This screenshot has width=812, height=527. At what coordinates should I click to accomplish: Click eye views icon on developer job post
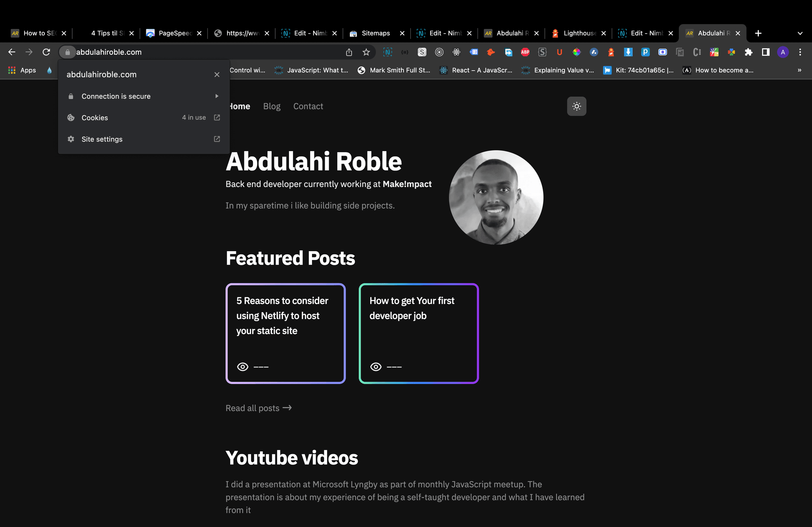[376, 367]
